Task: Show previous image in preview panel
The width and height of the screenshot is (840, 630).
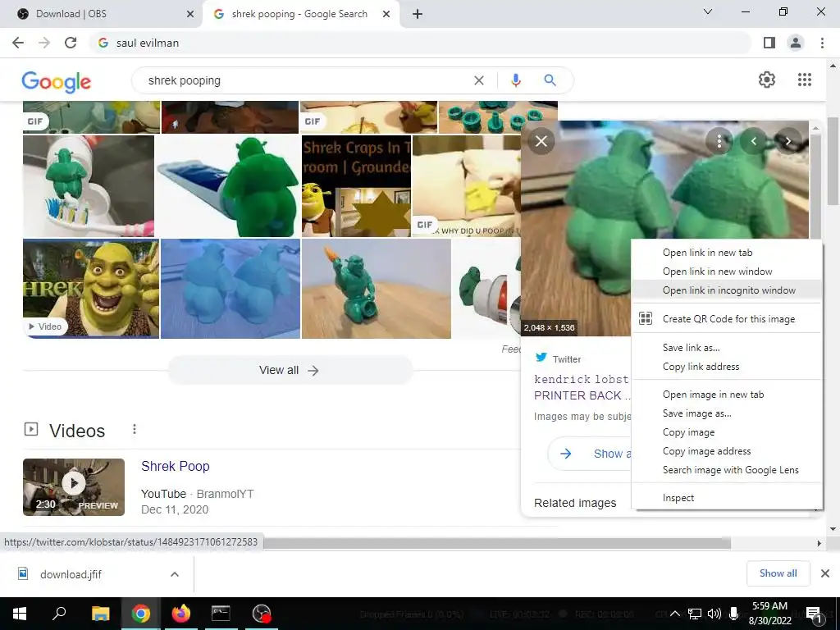Action: pyautogui.click(x=753, y=141)
